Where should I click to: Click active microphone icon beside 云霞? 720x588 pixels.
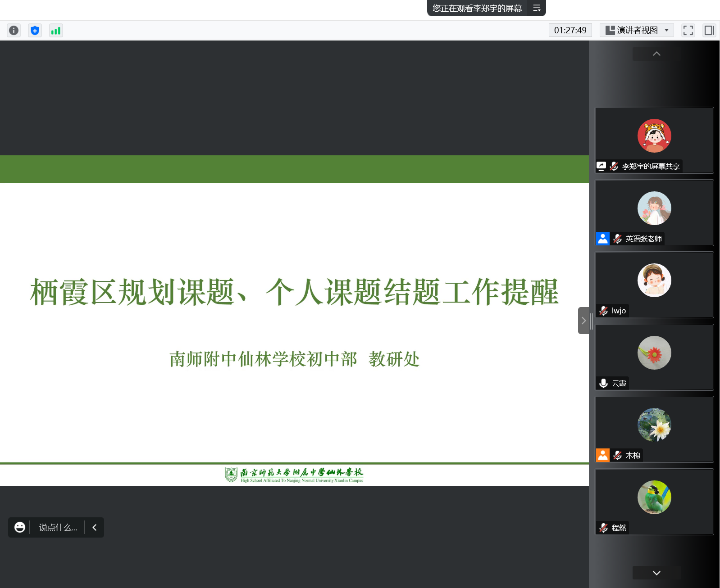(603, 383)
